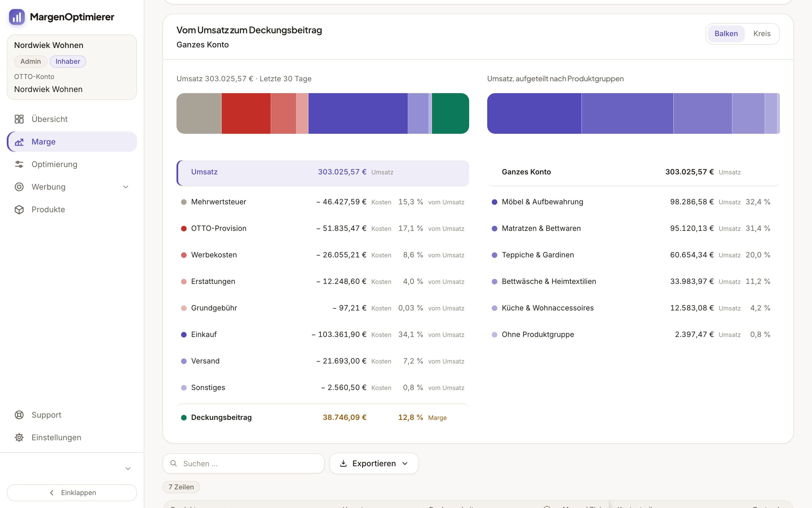Click the Möbel & Aufbewahrung row
The height and width of the screenshot is (508, 812).
[633, 202]
